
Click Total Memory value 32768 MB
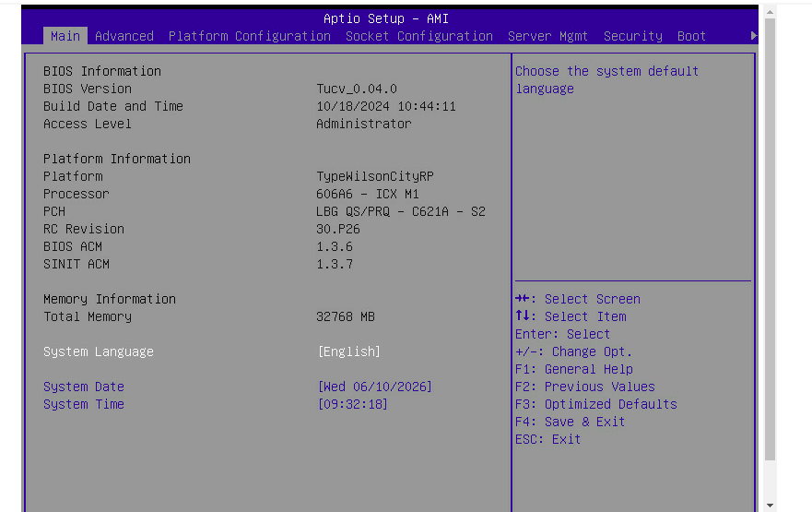pos(346,316)
